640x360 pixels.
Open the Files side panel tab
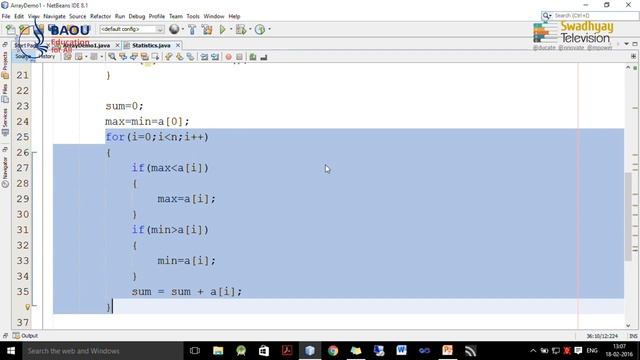[5, 93]
